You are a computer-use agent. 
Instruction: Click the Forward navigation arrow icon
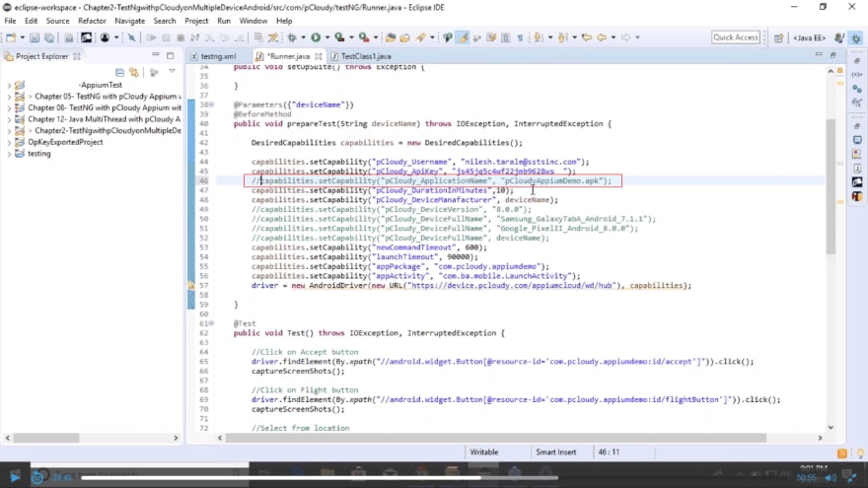click(x=626, y=37)
